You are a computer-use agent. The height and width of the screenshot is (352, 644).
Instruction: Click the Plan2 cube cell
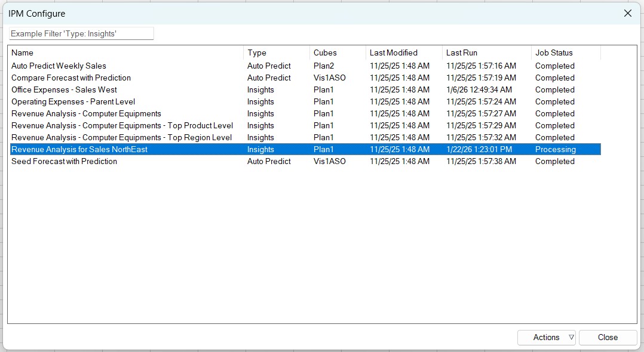pos(324,66)
